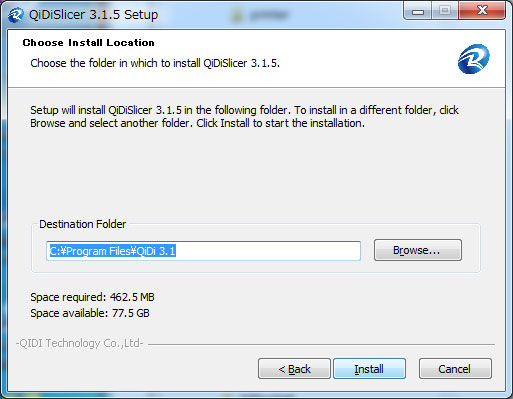Click the blue QIDI logo in header
The height and width of the screenshot is (399, 513).
pyautogui.click(x=473, y=59)
